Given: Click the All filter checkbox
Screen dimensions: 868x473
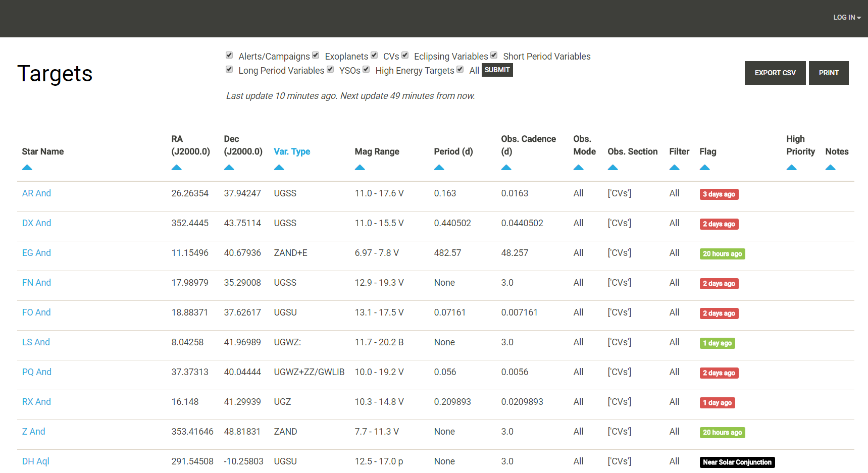Looking at the screenshot, I should pos(459,69).
